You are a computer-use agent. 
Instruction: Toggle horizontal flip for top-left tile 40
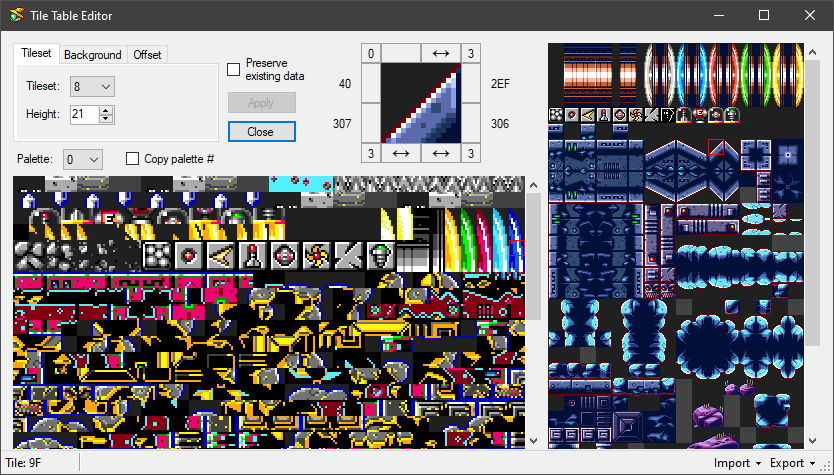pyautogui.click(x=401, y=53)
